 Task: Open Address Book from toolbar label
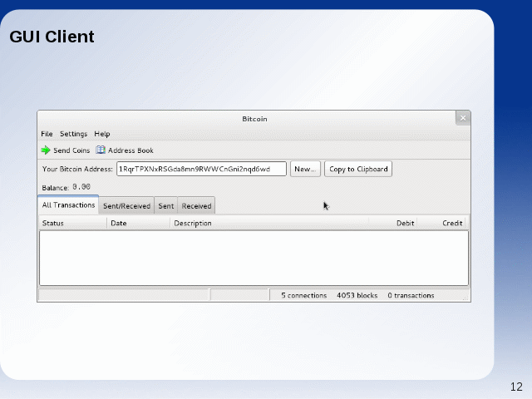tap(131, 150)
